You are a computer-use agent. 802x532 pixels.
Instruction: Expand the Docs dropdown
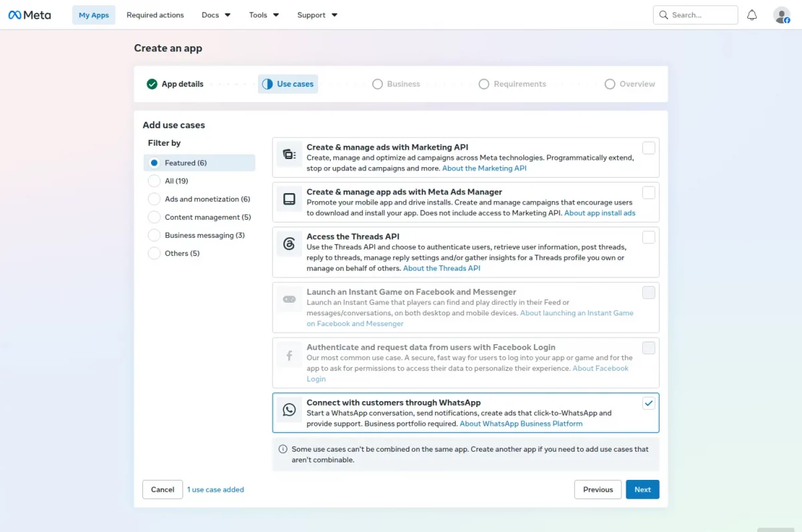(216, 15)
